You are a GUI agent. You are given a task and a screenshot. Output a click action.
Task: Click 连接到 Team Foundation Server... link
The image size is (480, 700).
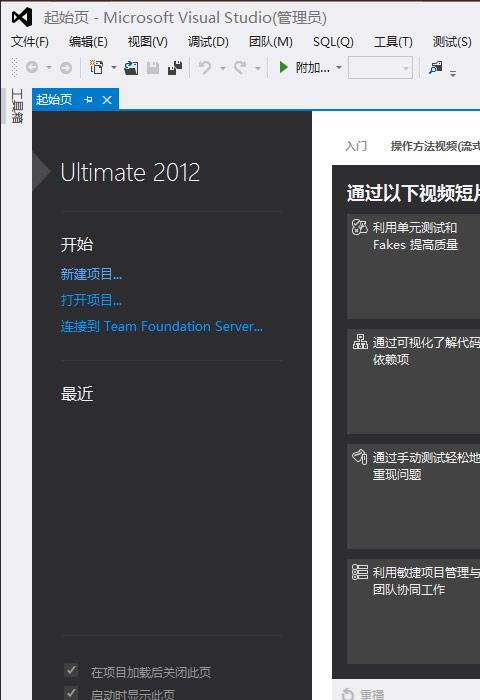[x=162, y=326]
